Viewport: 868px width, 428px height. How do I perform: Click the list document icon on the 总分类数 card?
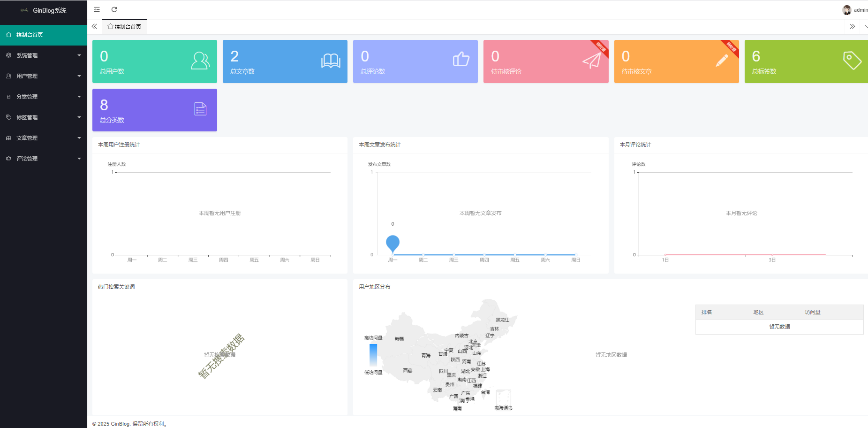200,109
